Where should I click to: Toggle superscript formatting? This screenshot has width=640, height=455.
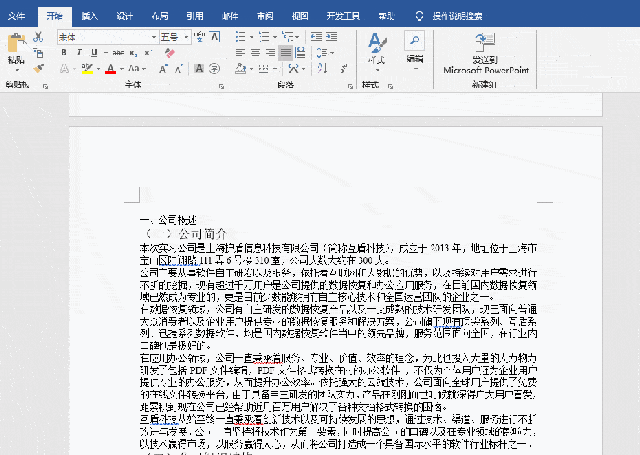(x=147, y=53)
